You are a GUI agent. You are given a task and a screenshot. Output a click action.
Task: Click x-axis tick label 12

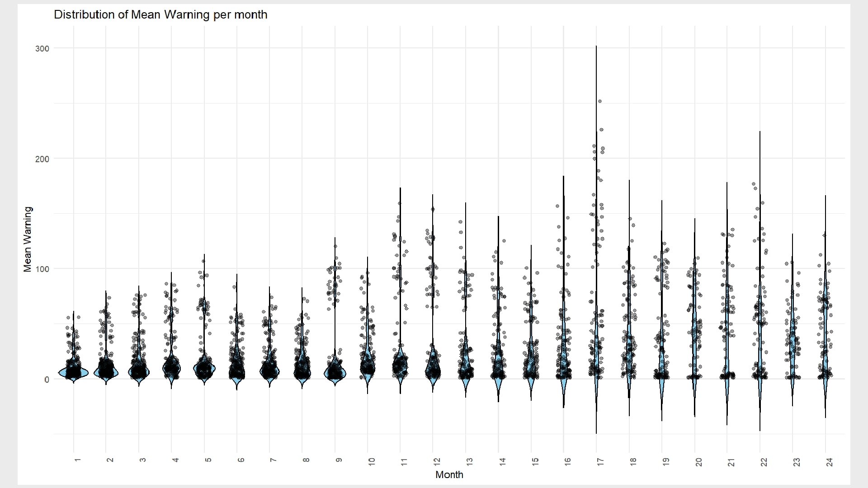click(x=437, y=462)
